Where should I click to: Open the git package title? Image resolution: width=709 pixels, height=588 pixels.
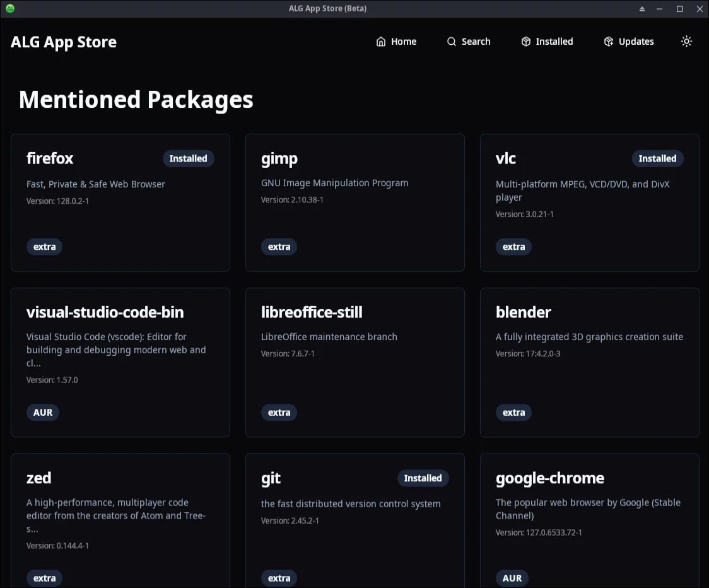(x=271, y=479)
